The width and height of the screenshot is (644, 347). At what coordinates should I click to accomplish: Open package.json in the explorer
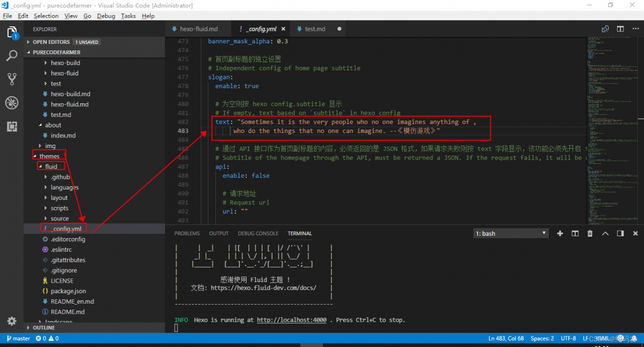coord(68,291)
